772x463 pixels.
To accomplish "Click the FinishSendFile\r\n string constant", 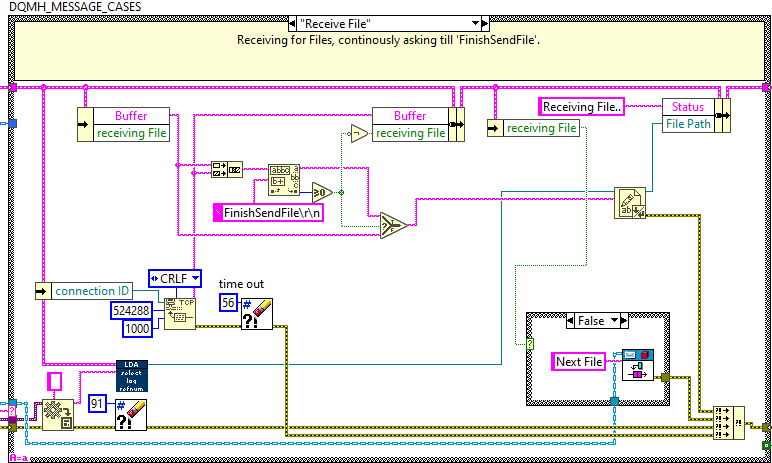I will tap(268, 213).
